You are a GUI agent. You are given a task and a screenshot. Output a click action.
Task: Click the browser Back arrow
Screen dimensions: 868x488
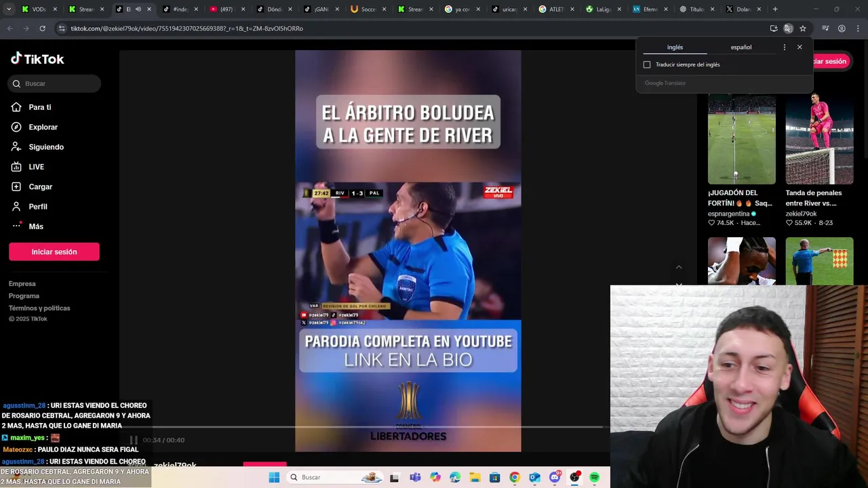pyautogui.click(x=9, y=28)
